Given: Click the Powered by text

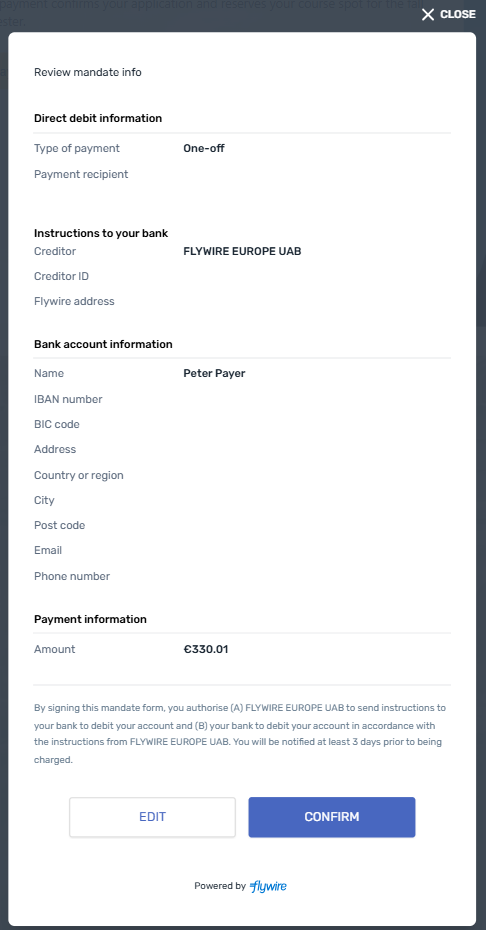Looking at the screenshot, I should pos(220,886).
